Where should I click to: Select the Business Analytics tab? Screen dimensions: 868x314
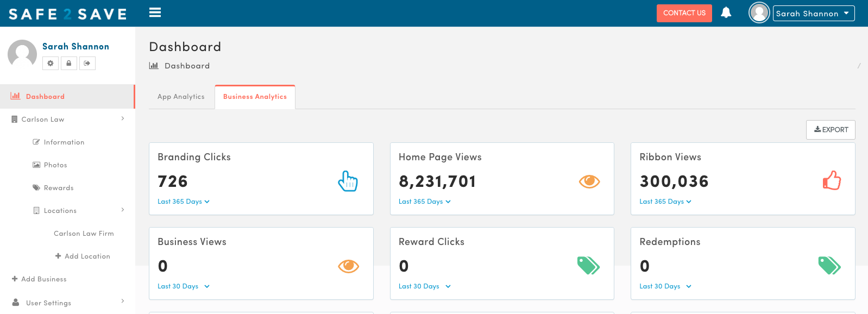point(255,97)
